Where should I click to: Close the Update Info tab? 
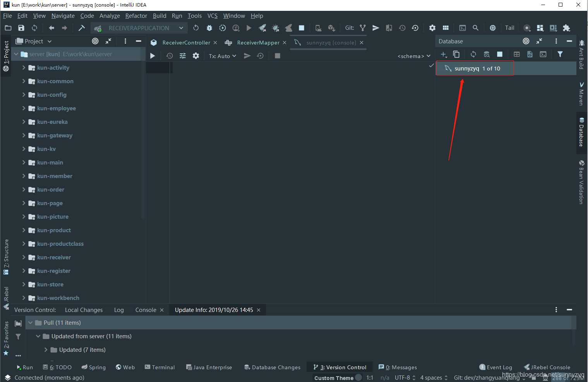(259, 310)
